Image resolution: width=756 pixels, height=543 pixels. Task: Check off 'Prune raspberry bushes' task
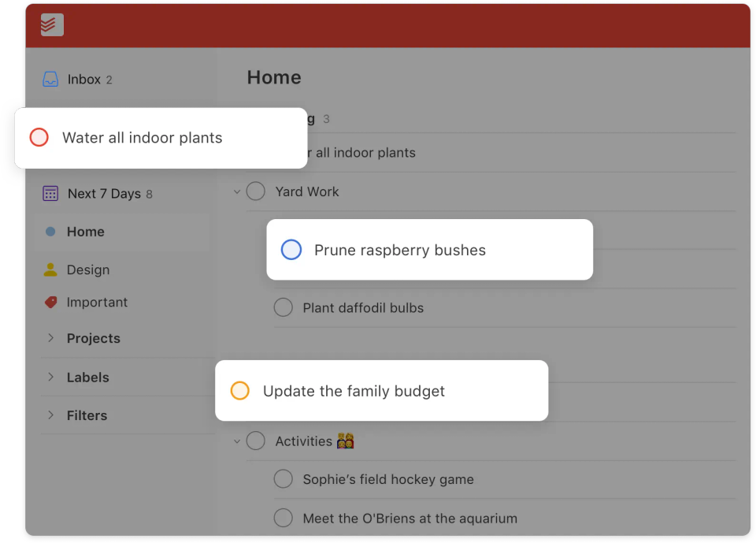pos(291,250)
